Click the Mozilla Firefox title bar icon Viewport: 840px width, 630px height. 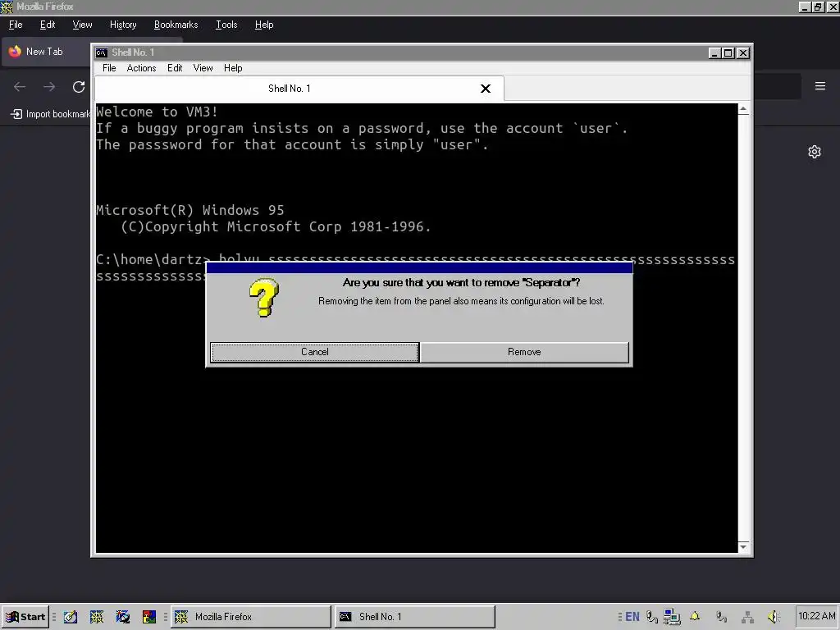click(7, 7)
